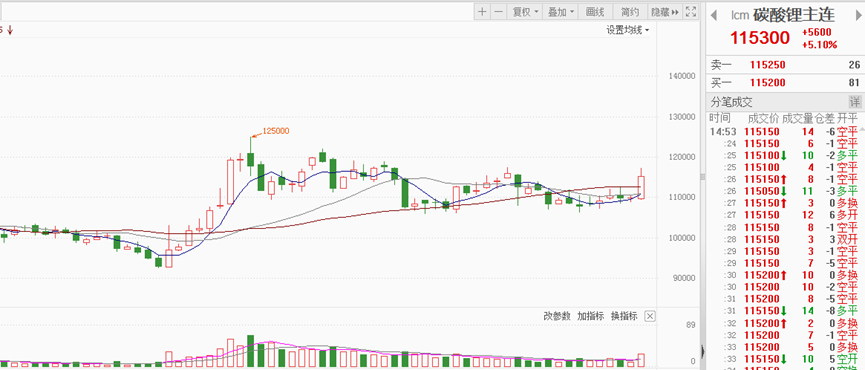Click 隐藏 to hide the side panel
The image size is (865, 370).
[665, 12]
